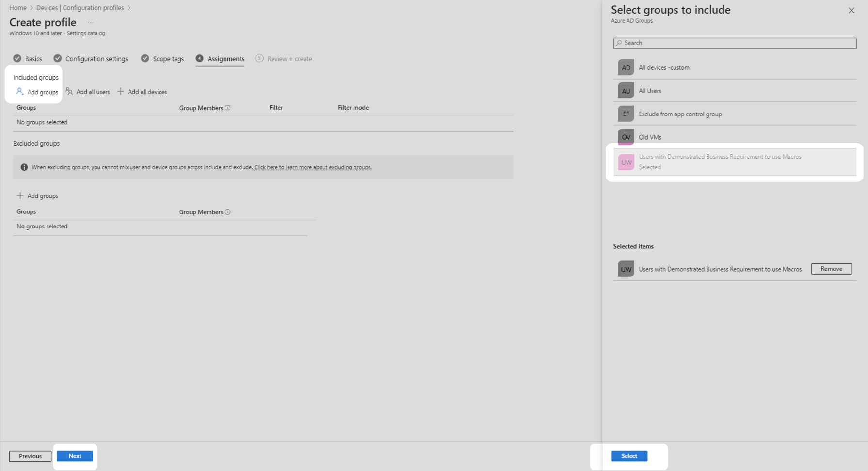Screen dimensions: 868x471
Task: Click the Group Members info tooltip icon
Action: [227, 107]
